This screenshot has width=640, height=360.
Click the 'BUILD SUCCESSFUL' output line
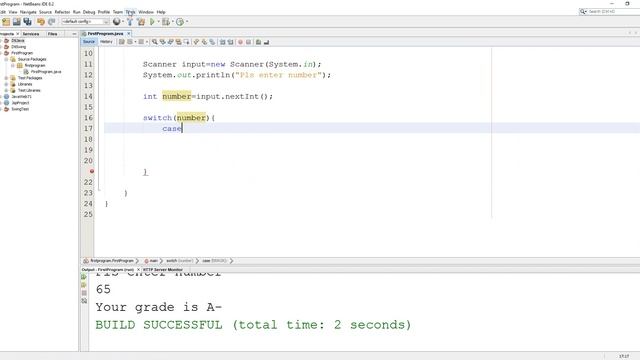tap(253, 325)
